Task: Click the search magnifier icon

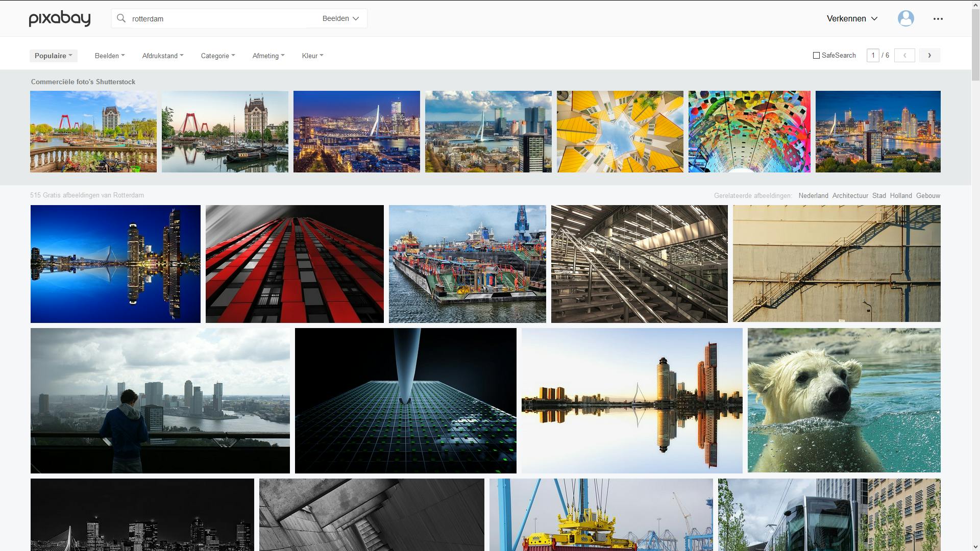Action: (121, 18)
